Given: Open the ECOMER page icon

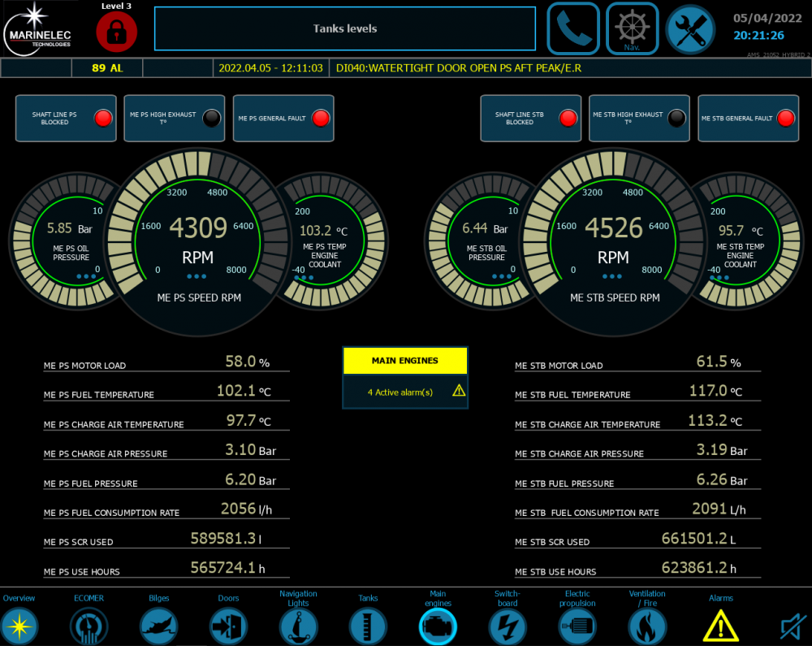Looking at the screenshot, I should coord(89,626).
